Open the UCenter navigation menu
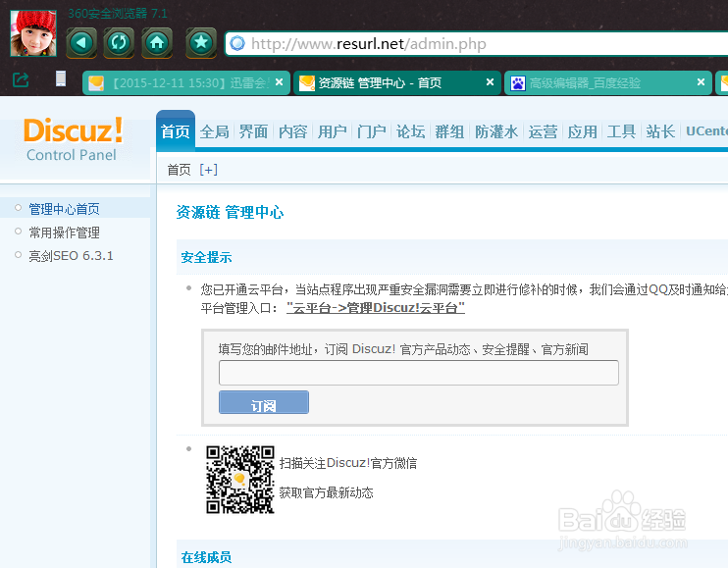 click(706, 131)
